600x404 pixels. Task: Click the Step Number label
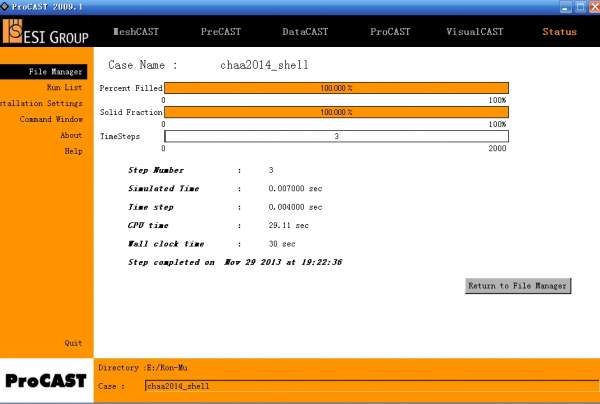[156, 170]
